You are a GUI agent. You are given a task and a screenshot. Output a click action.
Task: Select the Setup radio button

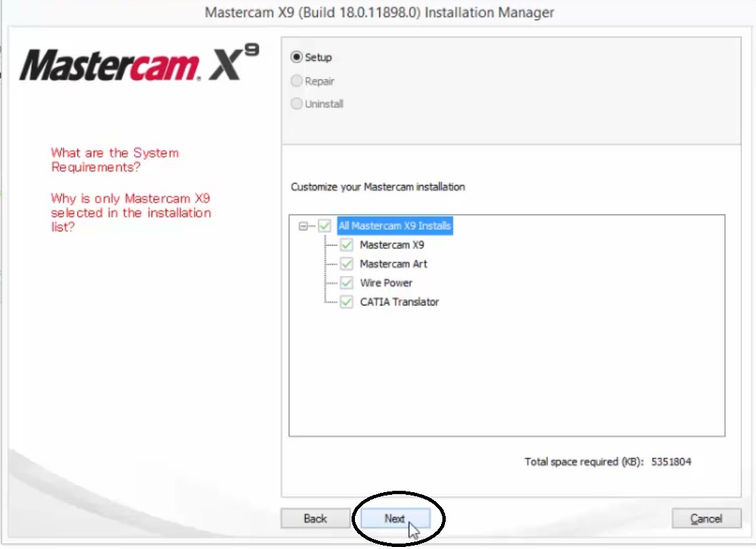click(x=297, y=58)
